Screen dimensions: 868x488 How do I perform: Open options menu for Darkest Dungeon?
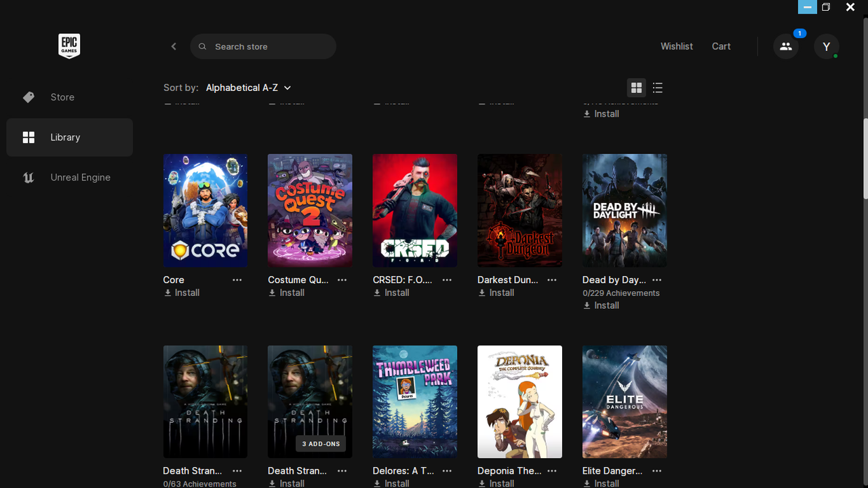point(552,280)
